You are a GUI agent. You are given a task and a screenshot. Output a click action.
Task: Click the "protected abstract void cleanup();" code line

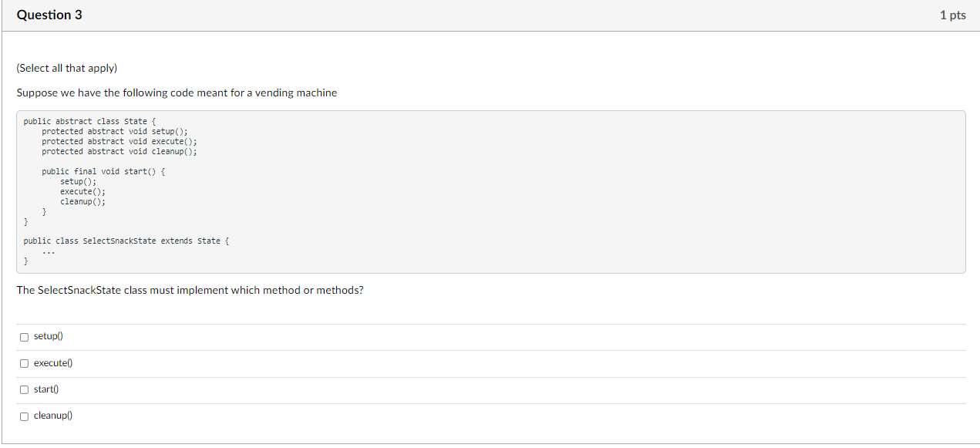[x=120, y=152]
